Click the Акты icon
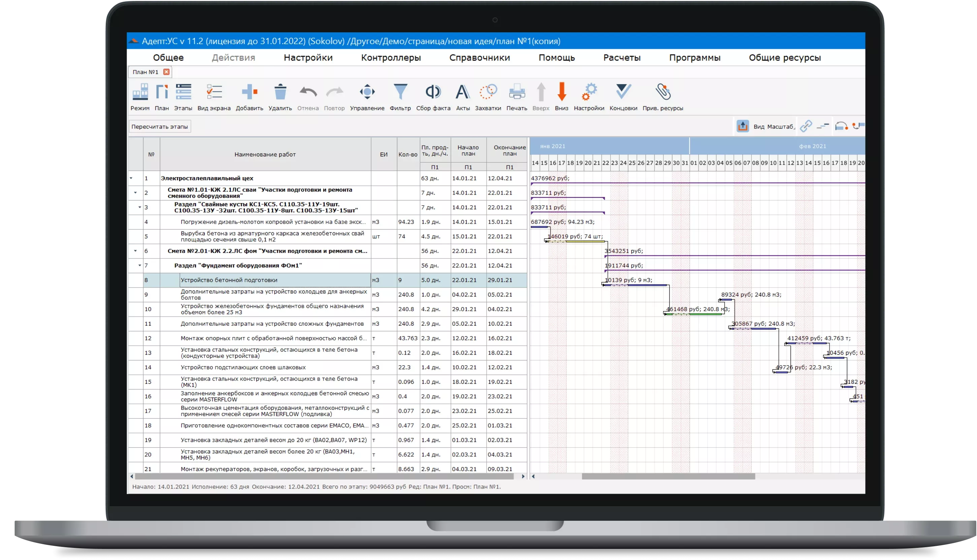Screen dimensions: 977x560 click(x=463, y=93)
